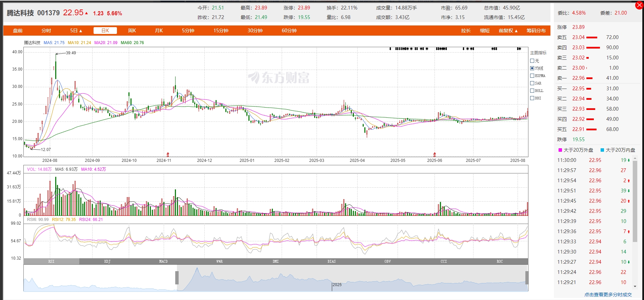Switch to the 15分钟 chart tab
644x300 pixels.
(221, 31)
